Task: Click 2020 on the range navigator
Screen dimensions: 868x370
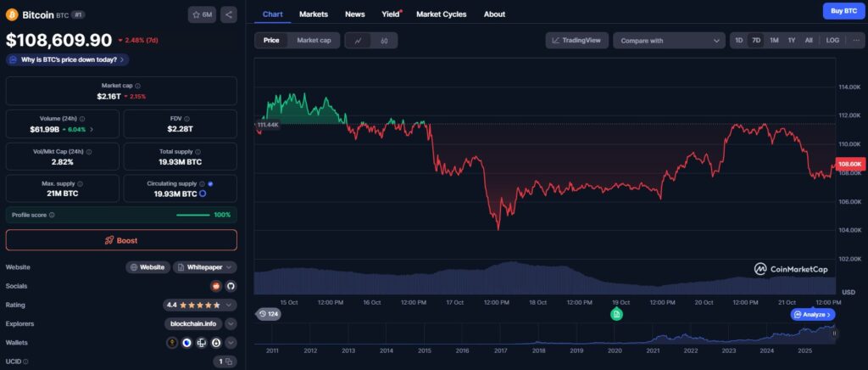Action: 615,350
